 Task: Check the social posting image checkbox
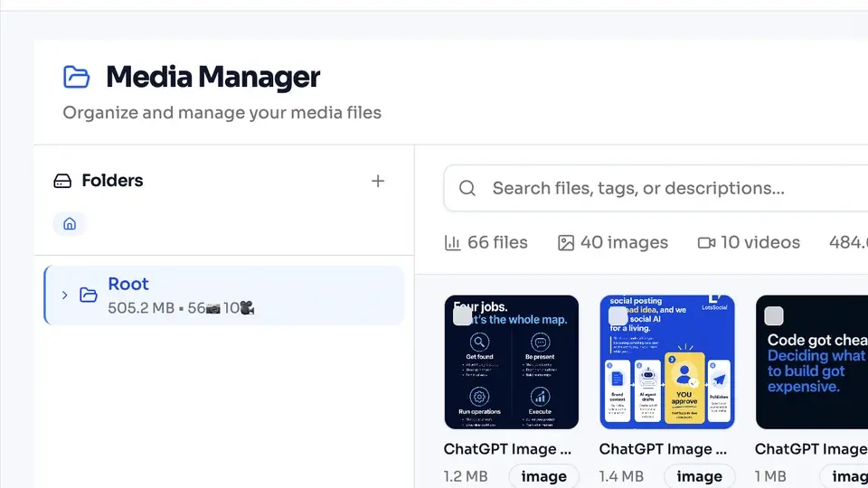(618, 316)
